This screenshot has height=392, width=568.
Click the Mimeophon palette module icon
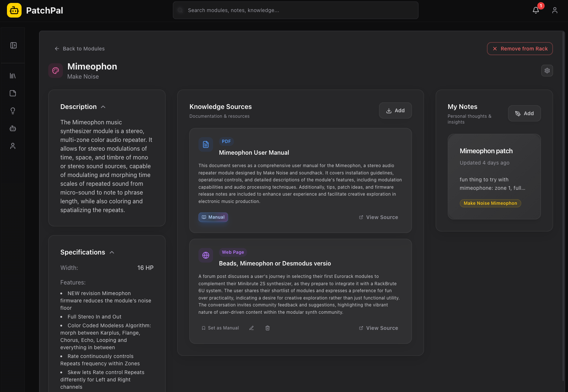55,70
